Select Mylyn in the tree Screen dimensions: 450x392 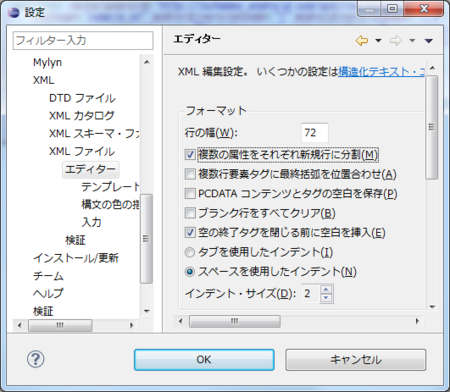click(x=47, y=62)
